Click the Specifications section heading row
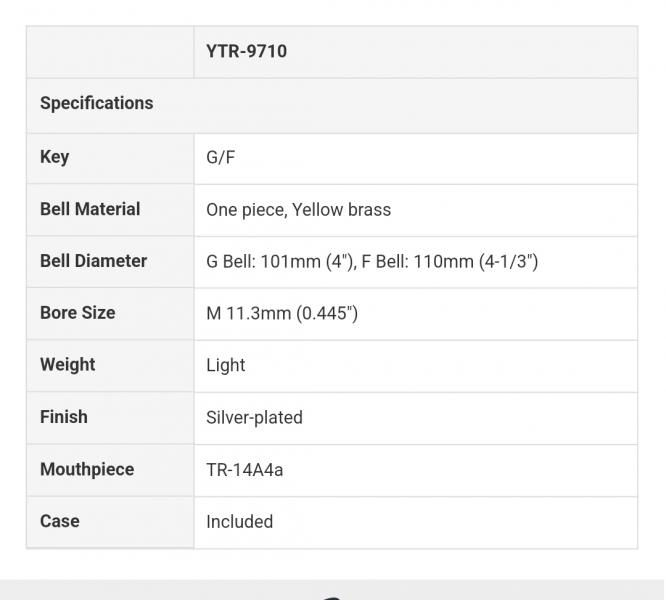This screenshot has height=600, width=666. (97, 103)
